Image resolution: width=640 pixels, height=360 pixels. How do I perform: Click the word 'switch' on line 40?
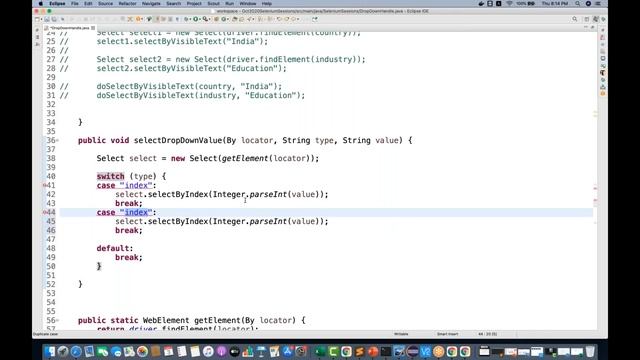pos(110,176)
